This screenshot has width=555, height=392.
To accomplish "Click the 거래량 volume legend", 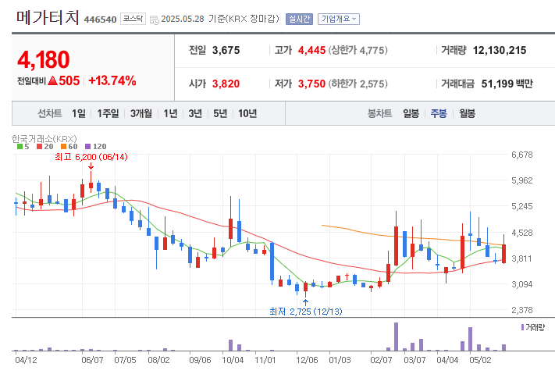I will pos(532,327).
